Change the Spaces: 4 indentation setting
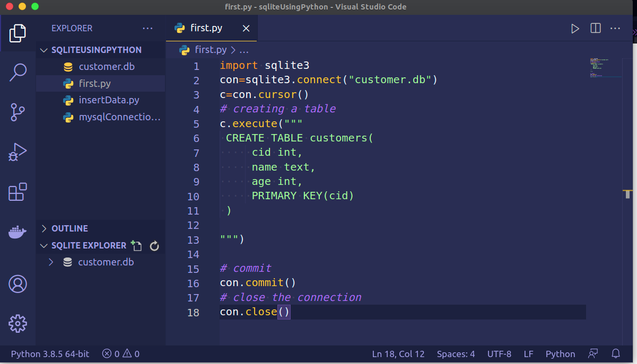 456,354
